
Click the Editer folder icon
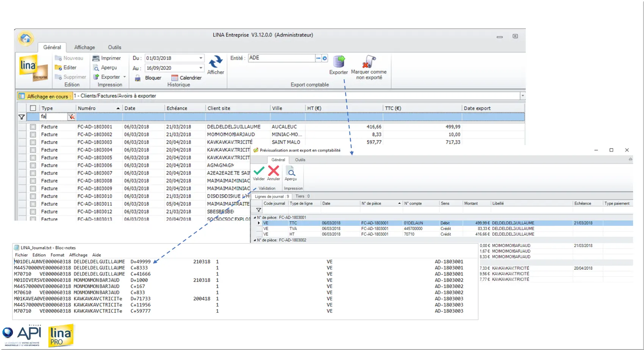pos(58,67)
